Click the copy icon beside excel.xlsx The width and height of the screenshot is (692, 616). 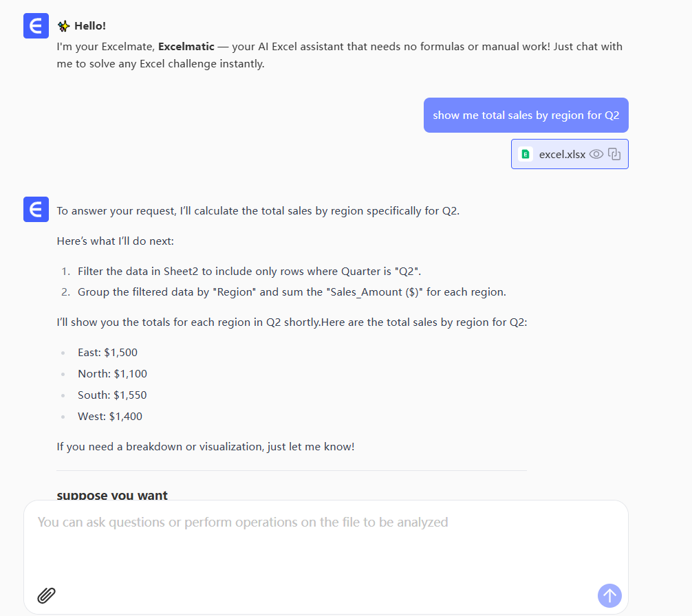(x=614, y=154)
